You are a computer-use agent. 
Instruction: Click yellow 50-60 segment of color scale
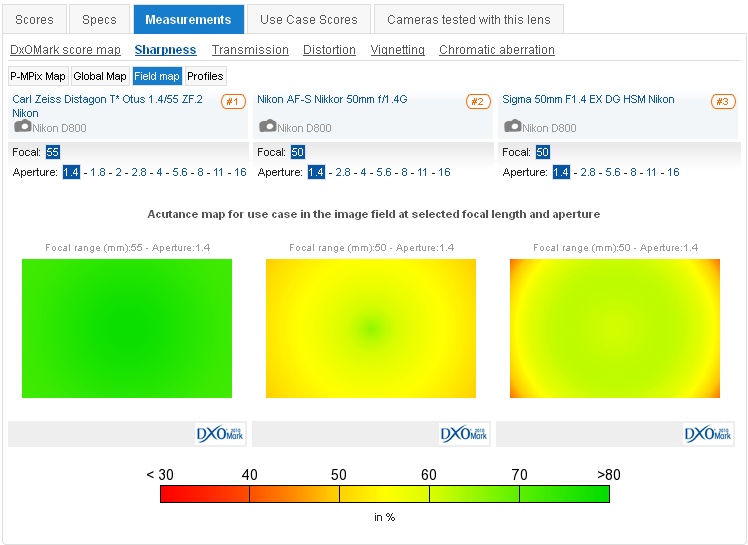click(x=384, y=494)
